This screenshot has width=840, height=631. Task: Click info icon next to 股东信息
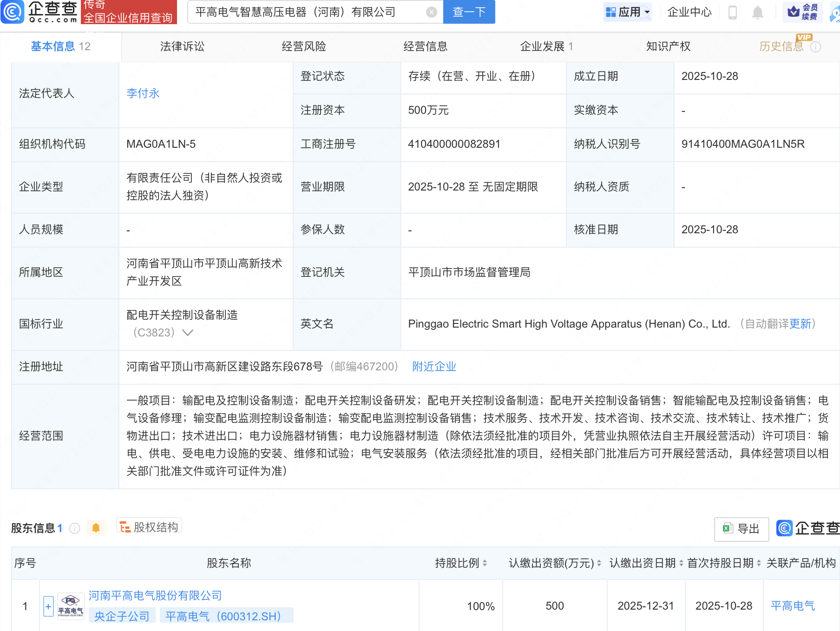[x=74, y=528]
